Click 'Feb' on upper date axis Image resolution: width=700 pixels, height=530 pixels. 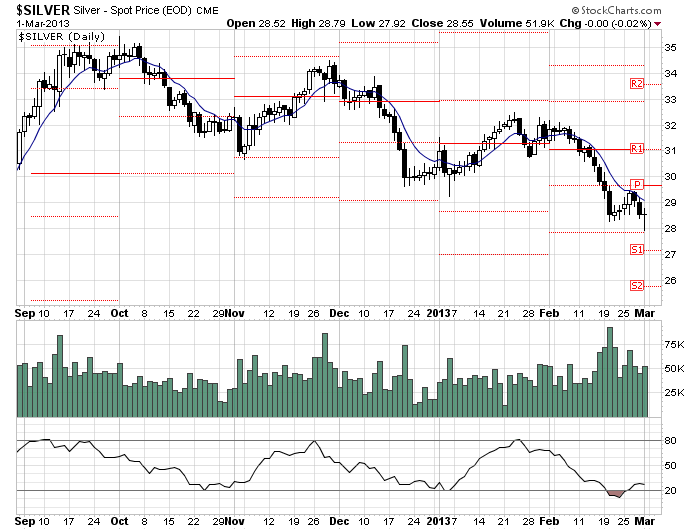[x=549, y=313]
